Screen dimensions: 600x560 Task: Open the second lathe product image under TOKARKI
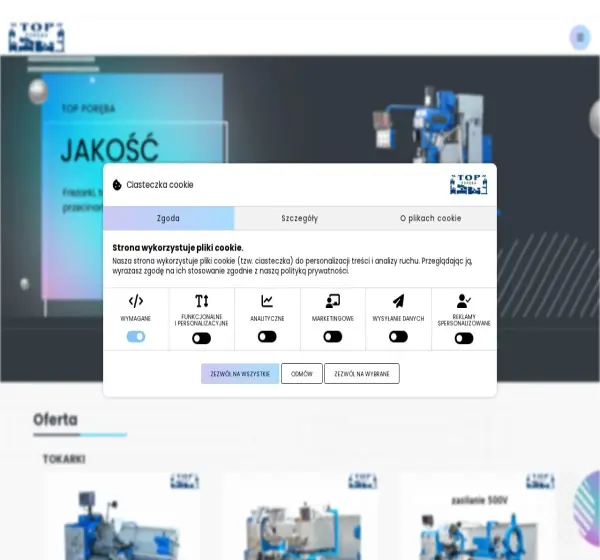pos(300,517)
